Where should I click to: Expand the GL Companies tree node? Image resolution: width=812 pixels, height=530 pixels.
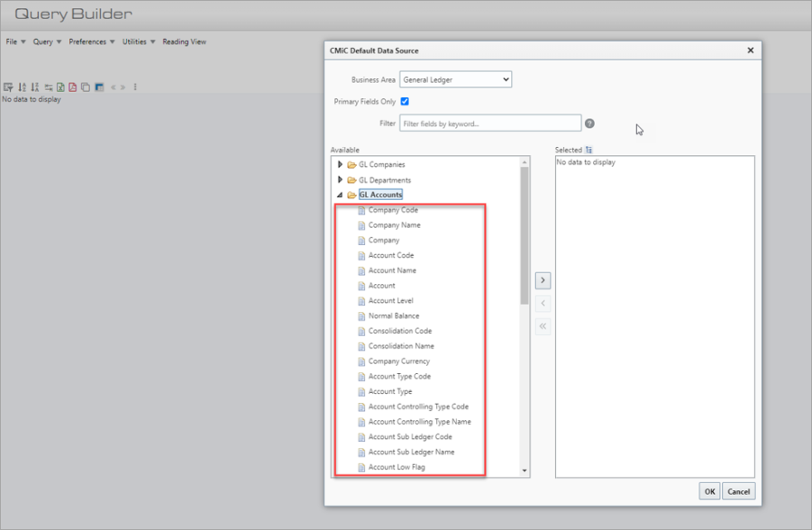coord(340,164)
